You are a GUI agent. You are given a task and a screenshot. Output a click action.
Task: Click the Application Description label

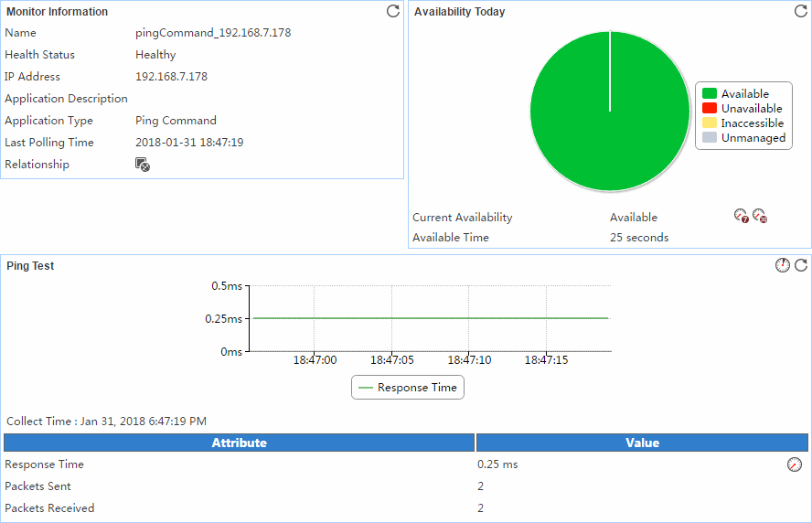66,99
